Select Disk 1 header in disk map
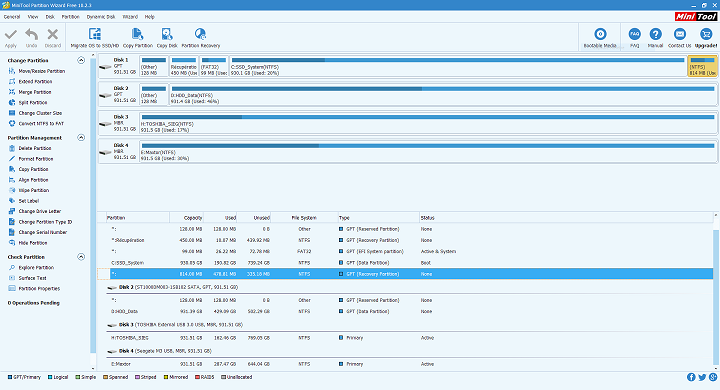720x390 pixels. click(119, 66)
